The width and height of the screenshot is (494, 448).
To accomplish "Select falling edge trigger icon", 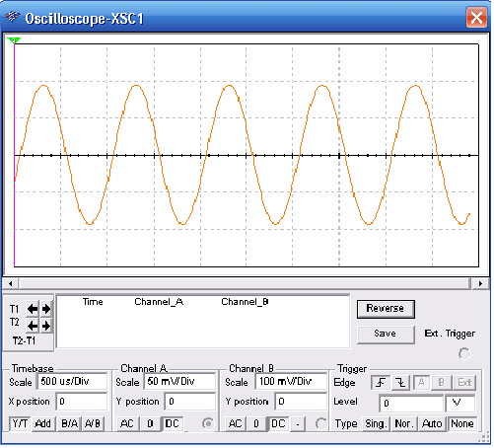I will point(400,383).
